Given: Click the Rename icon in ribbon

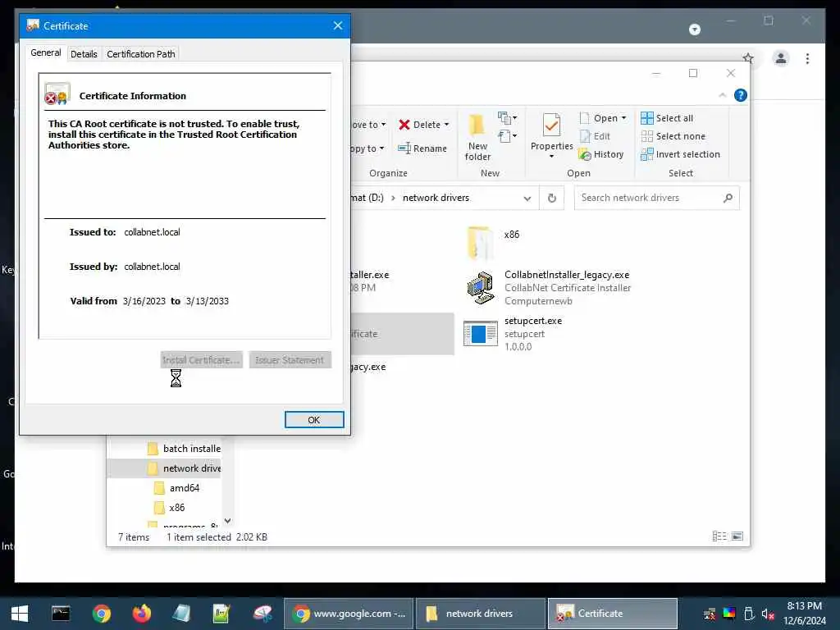Looking at the screenshot, I should coord(404,148).
